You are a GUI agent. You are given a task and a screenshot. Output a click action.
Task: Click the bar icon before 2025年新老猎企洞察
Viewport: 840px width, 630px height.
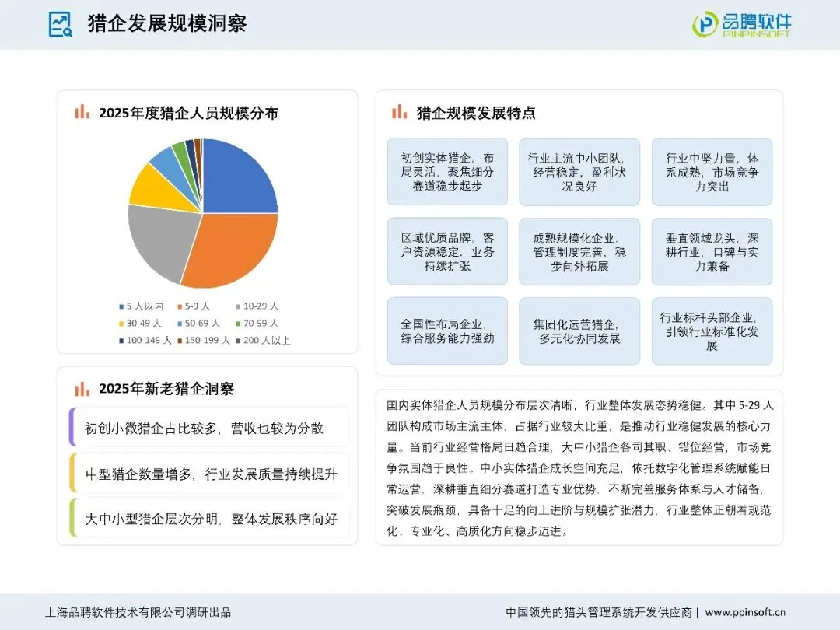pos(82,388)
